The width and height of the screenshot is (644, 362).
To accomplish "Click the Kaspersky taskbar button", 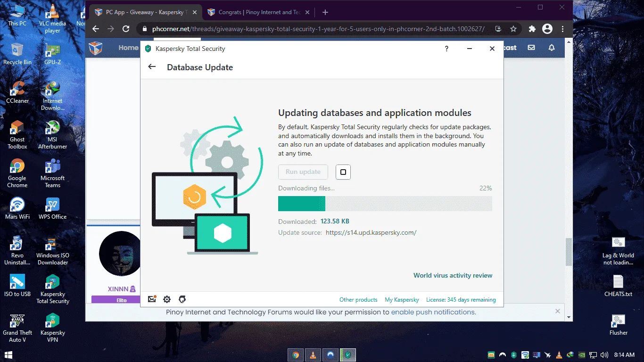I will pos(348,355).
